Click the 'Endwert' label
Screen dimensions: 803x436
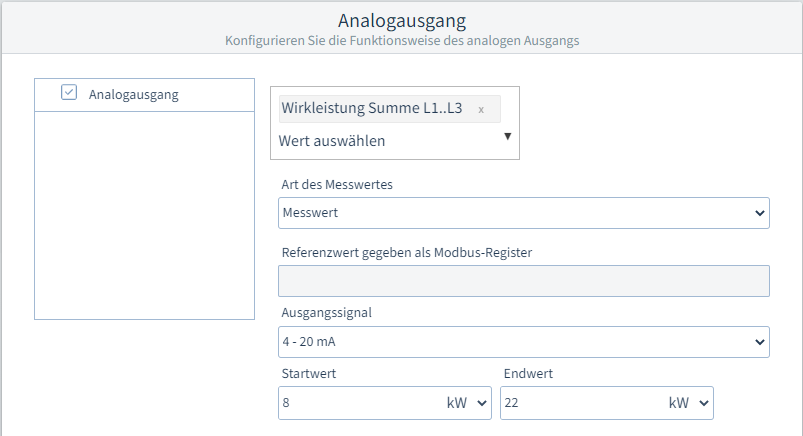click(527, 373)
